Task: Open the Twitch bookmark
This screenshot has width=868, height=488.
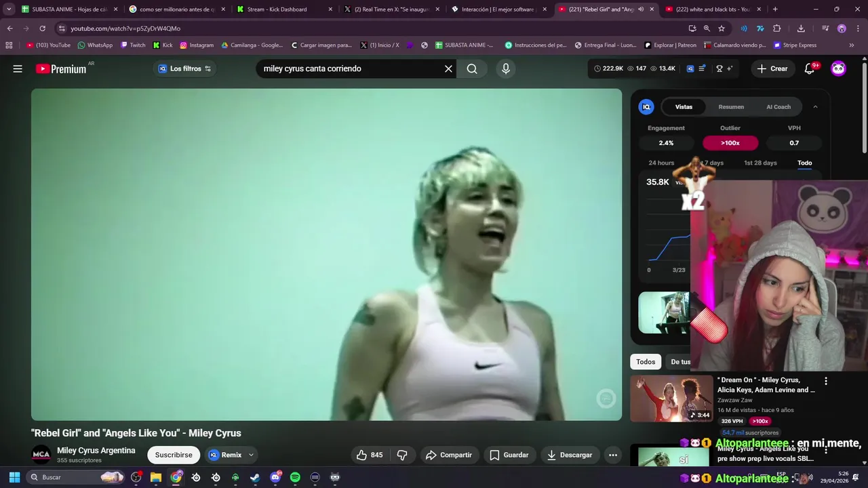Action: pyautogui.click(x=133, y=45)
